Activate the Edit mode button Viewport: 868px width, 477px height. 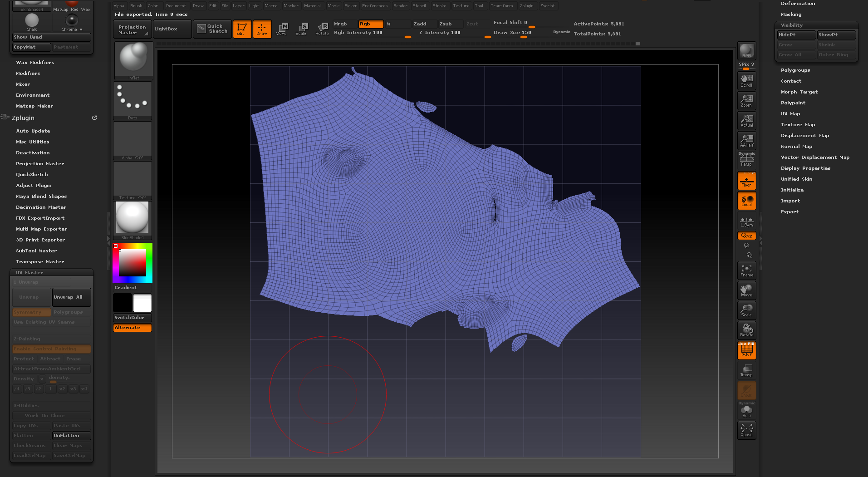pyautogui.click(x=242, y=29)
